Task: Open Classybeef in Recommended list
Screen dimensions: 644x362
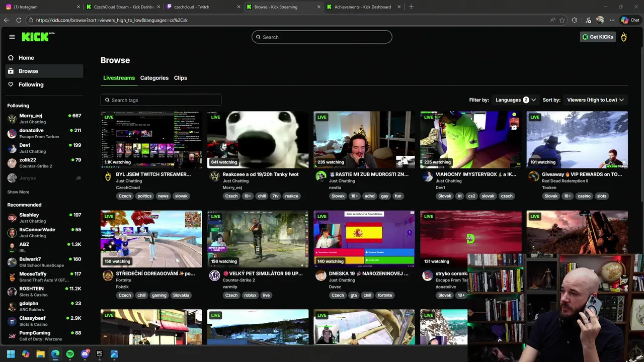Action: 44,321
